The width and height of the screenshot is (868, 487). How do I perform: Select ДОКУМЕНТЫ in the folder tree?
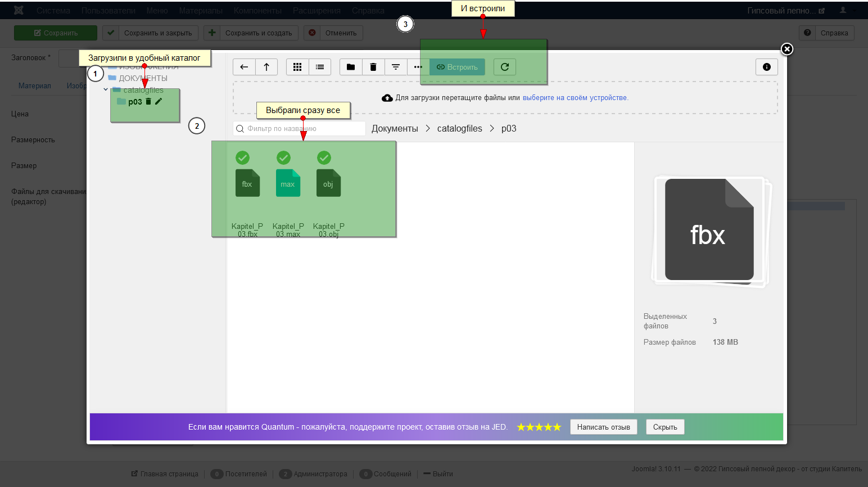tap(143, 78)
